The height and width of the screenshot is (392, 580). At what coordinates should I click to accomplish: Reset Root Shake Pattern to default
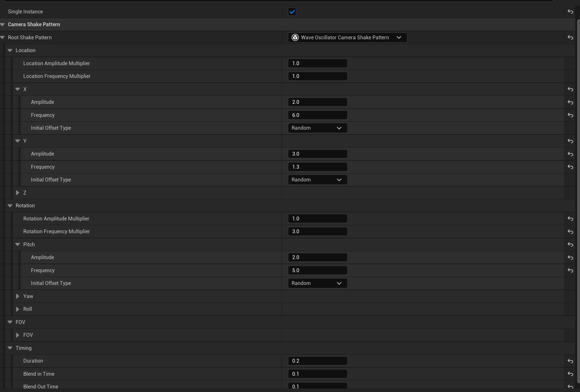(x=570, y=38)
